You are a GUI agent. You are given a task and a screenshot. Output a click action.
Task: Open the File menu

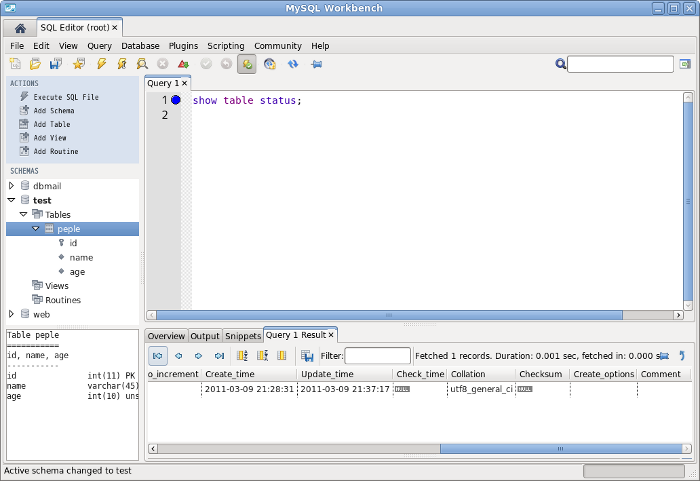[17, 46]
